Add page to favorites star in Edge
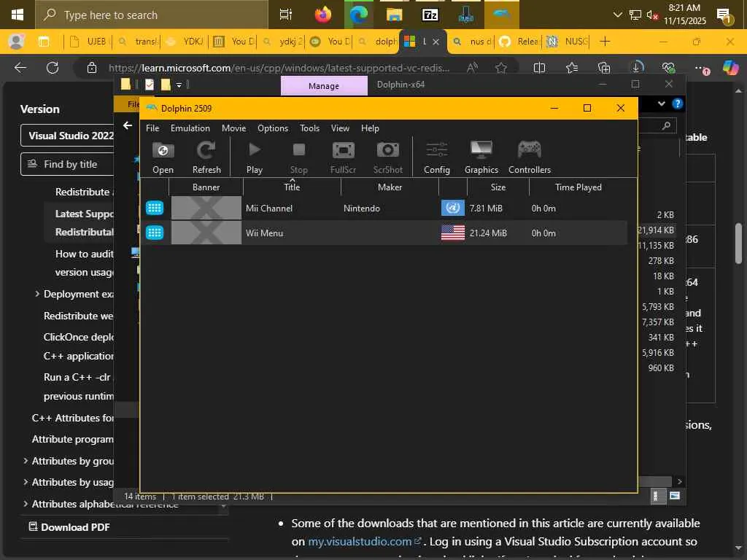Screen dimensions: 747x560 coord(500,68)
